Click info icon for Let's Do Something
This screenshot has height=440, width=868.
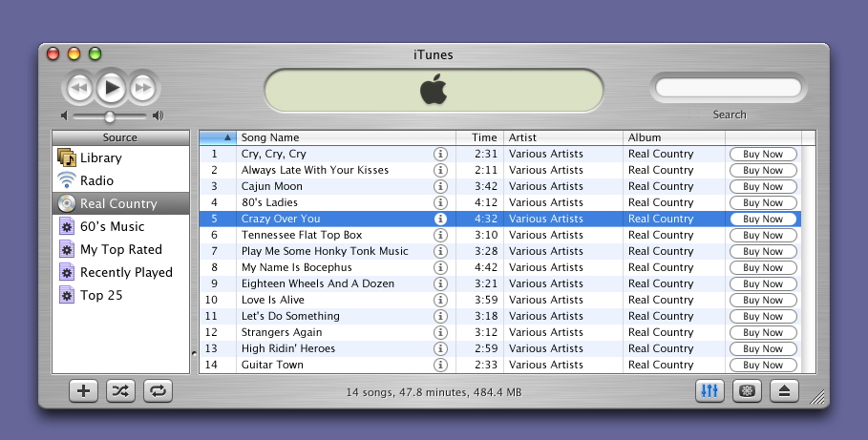440,316
